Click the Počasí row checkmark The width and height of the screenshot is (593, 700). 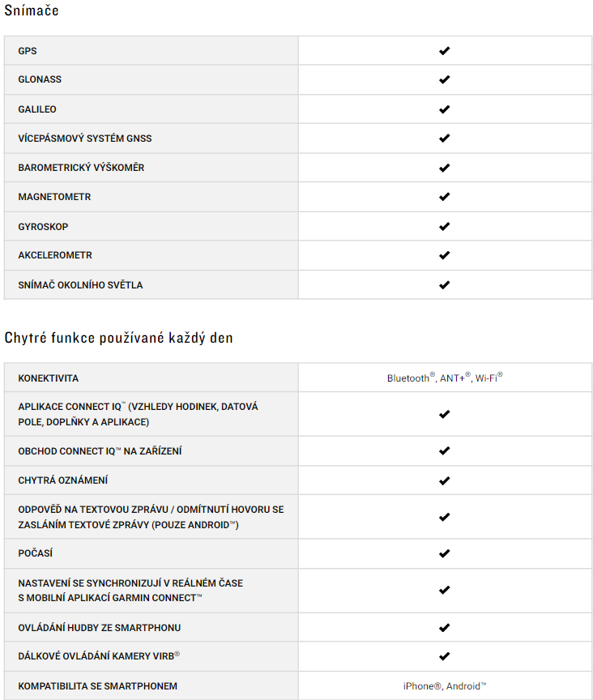coord(444,553)
